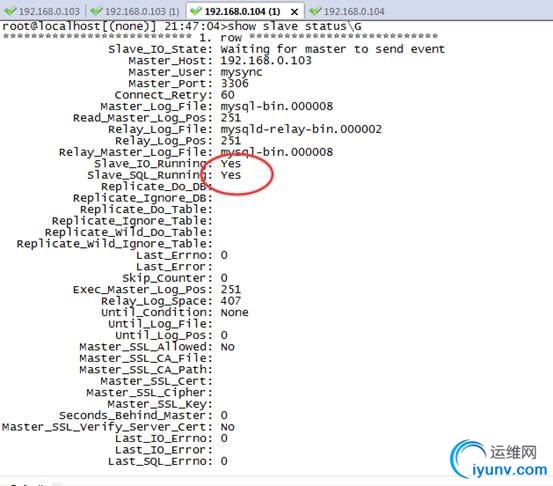Viewport: 553px width, 486px height.
Task: Click the Connect_Retry value 60
Action: (227, 95)
